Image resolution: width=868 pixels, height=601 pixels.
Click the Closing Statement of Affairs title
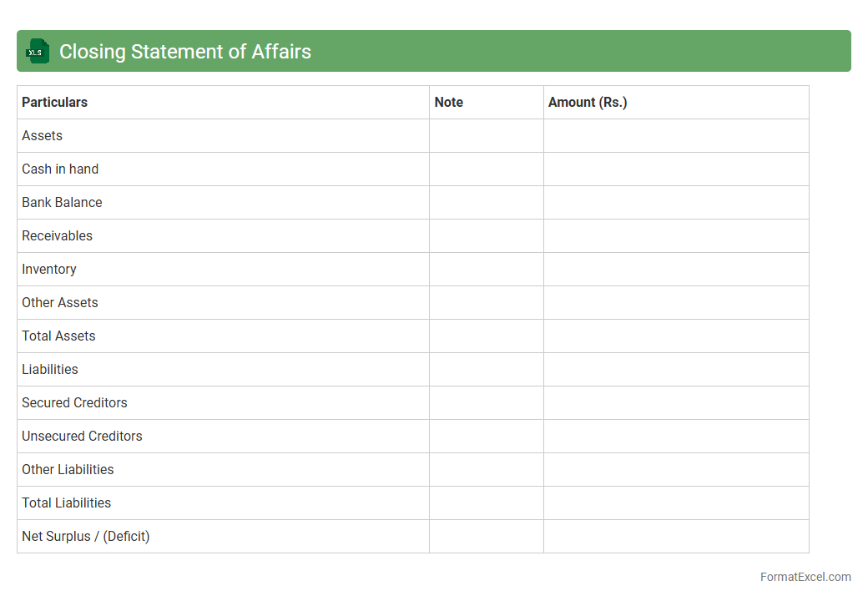point(184,52)
